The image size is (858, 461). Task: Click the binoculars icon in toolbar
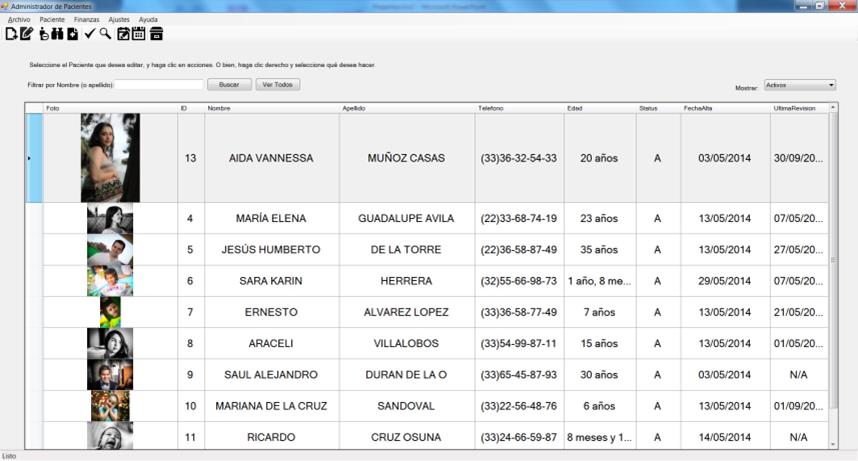(57, 34)
